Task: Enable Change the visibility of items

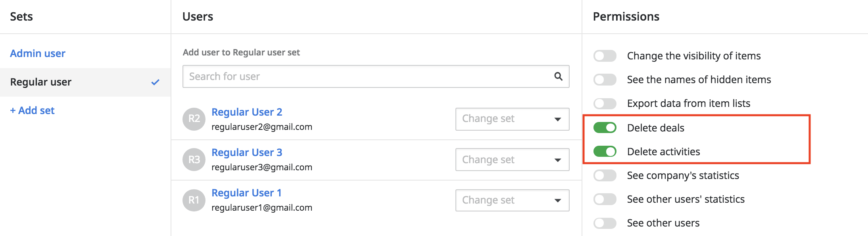Action: [x=605, y=56]
